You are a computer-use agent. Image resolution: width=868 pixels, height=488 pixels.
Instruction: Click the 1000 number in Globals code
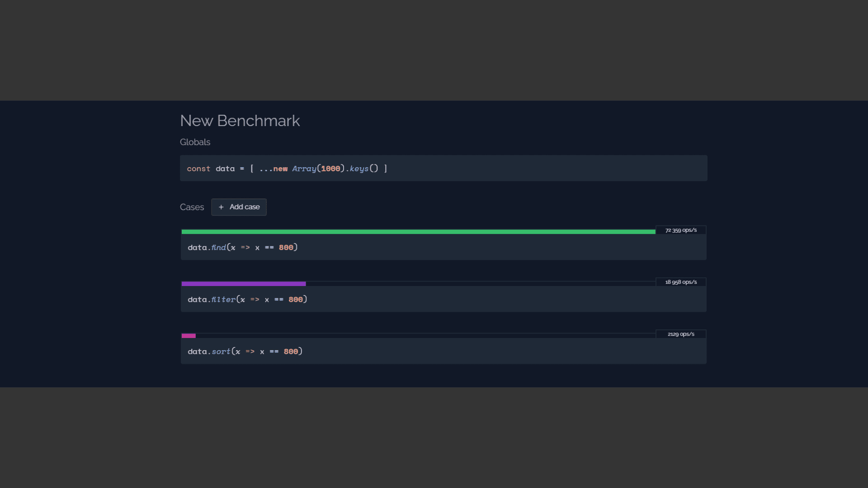point(330,169)
